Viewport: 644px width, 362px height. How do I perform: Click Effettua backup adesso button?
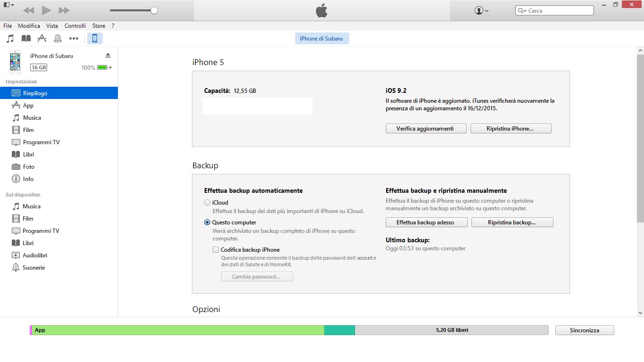pyautogui.click(x=427, y=222)
